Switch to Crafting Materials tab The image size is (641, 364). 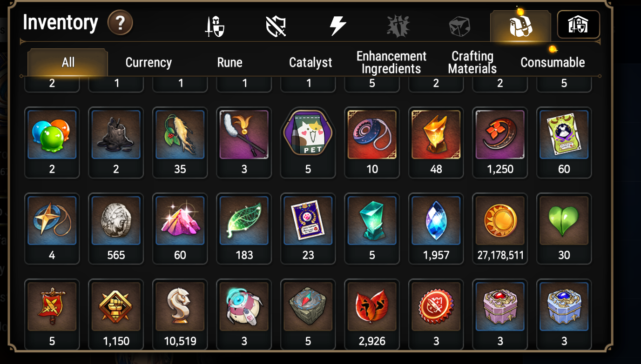point(472,63)
